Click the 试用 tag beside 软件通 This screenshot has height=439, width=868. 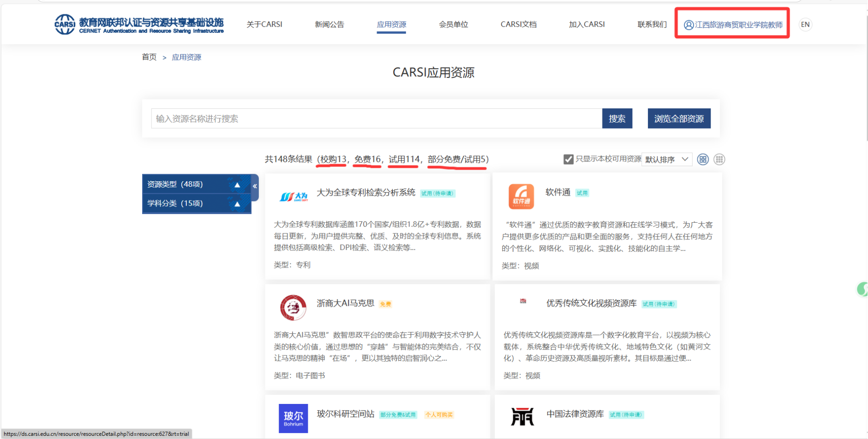pyautogui.click(x=582, y=193)
